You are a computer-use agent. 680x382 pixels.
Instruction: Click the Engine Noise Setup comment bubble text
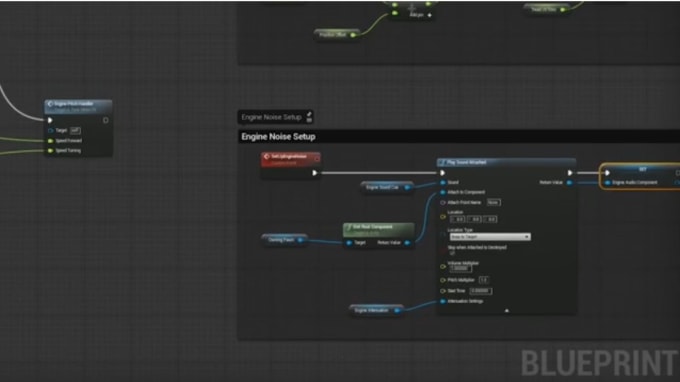[x=271, y=117]
